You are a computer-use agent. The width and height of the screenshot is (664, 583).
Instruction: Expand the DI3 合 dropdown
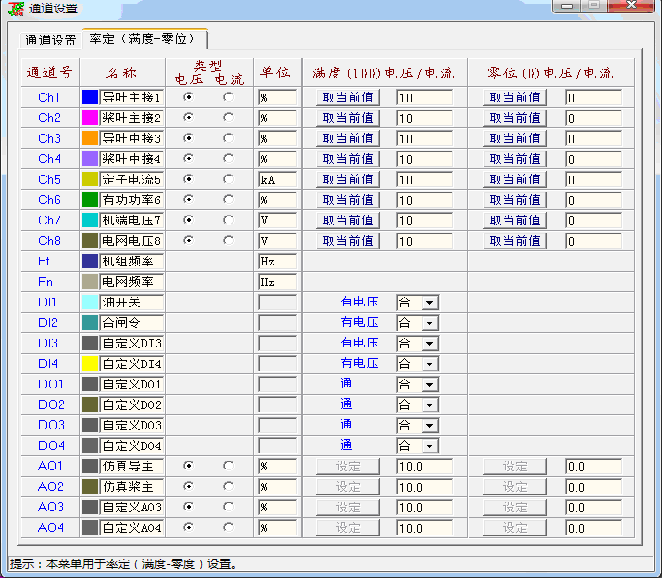(429, 343)
